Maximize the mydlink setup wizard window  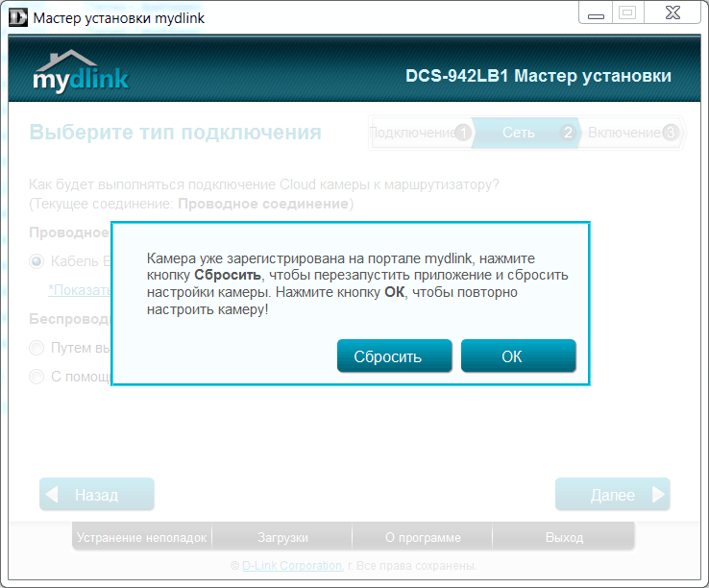(x=627, y=13)
